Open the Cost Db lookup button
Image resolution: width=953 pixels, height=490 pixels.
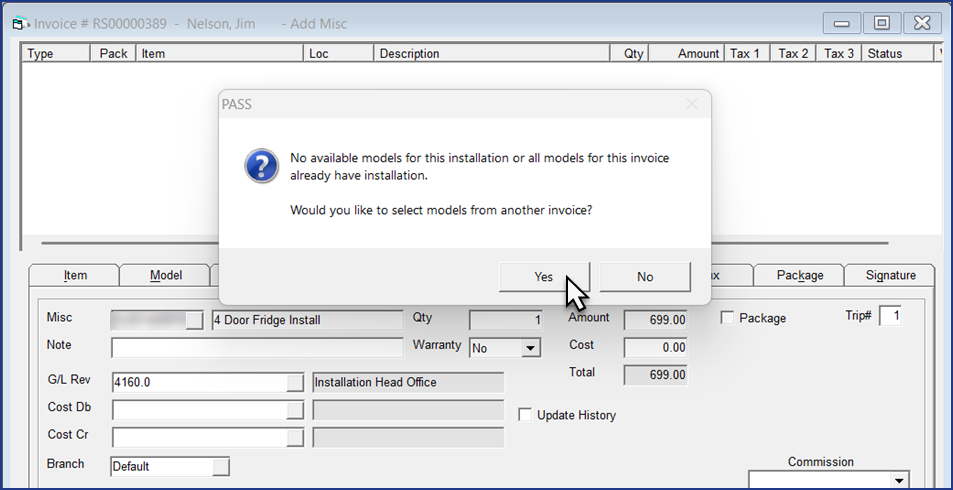point(294,409)
